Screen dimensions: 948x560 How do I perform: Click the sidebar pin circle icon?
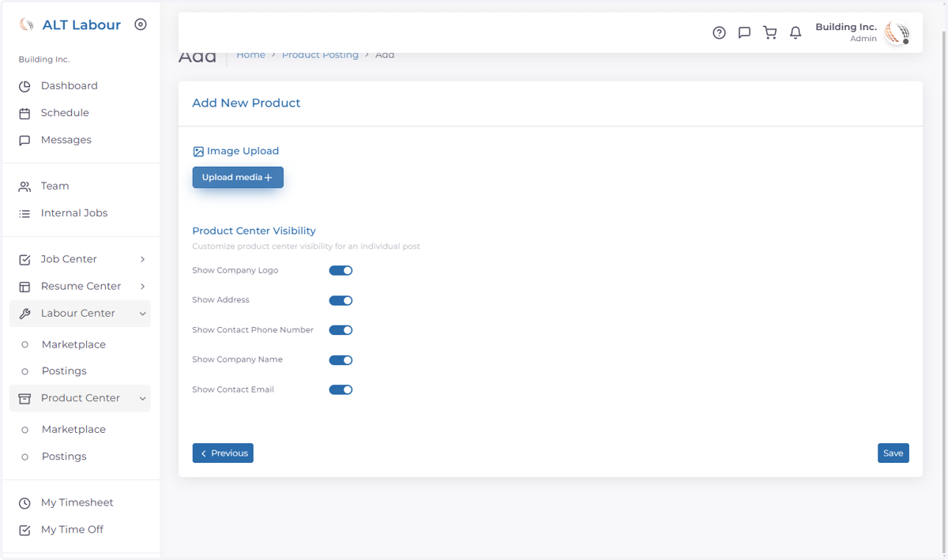[x=141, y=24]
